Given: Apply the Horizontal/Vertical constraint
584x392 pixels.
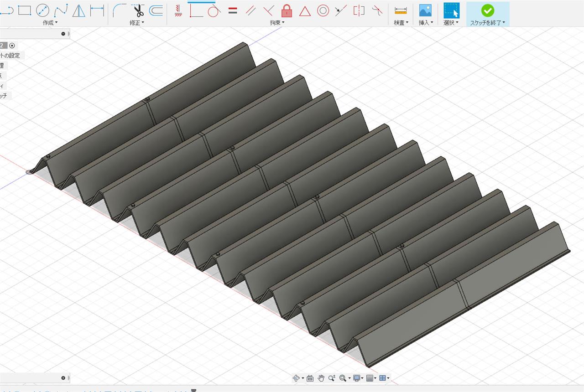Looking at the screenshot, I should [178, 10].
